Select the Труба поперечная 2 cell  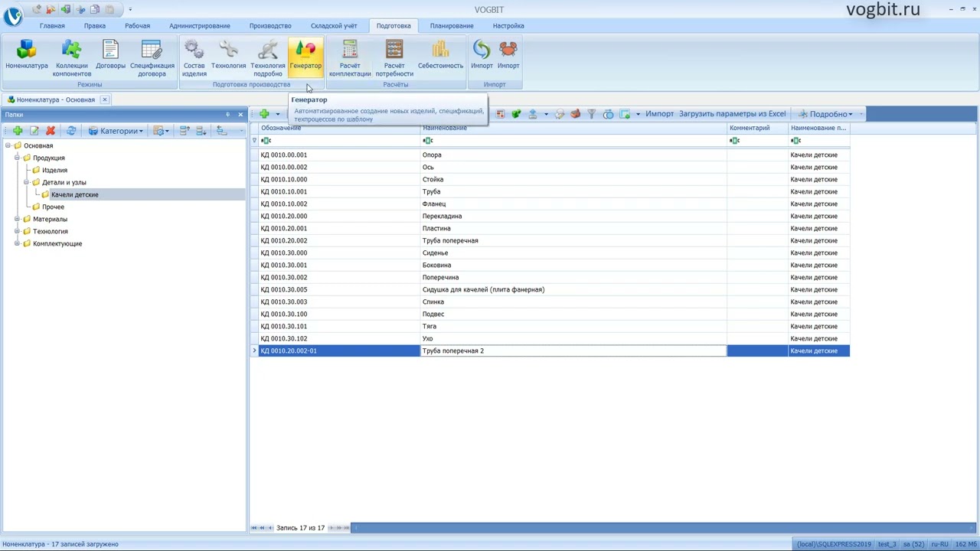[x=573, y=350]
